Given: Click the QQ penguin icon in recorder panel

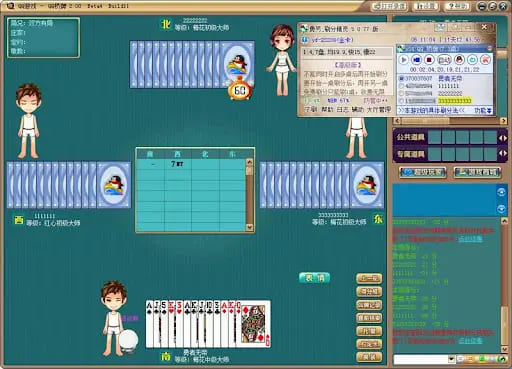Looking at the screenshot, I should click(x=460, y=60).
